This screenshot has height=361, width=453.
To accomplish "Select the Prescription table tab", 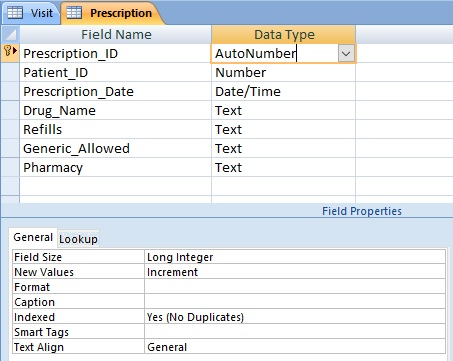I will (112, 13).
